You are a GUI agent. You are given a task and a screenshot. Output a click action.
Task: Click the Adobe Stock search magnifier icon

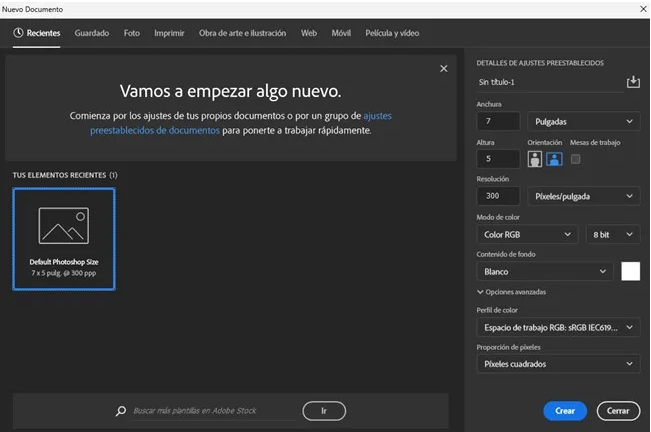[121, 411]
